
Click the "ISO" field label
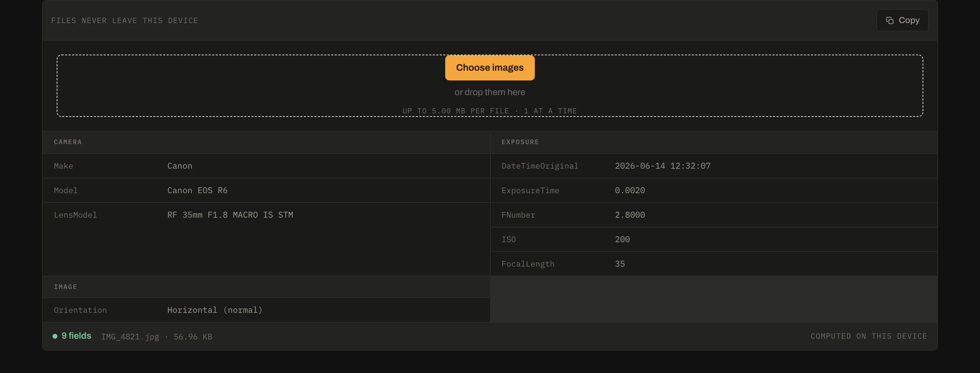coord(508,239)
